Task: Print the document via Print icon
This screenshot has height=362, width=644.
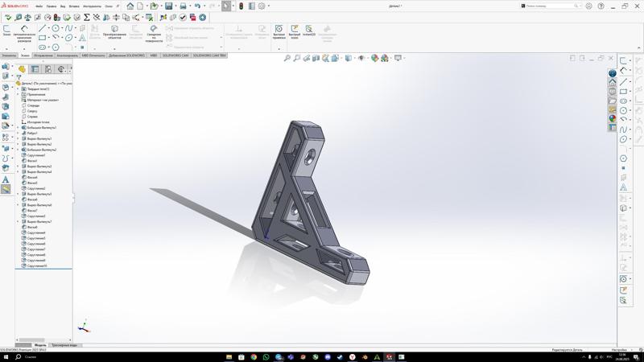Action: (x=184, y=6)
